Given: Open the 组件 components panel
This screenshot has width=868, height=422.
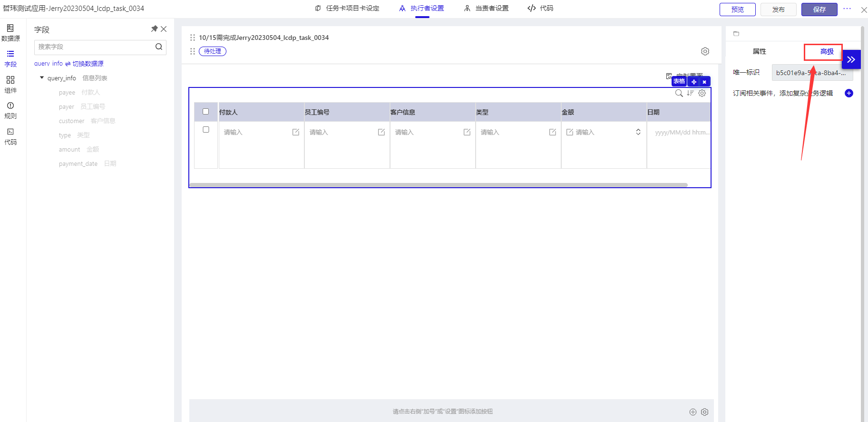Looking at the screenshot, I should tap(10, 84).
